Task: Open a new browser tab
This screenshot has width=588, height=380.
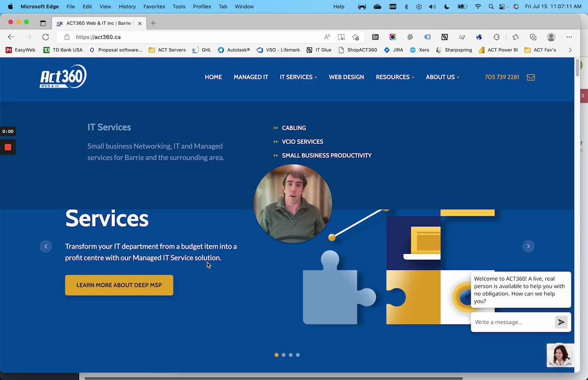Action: coord(153,23)
